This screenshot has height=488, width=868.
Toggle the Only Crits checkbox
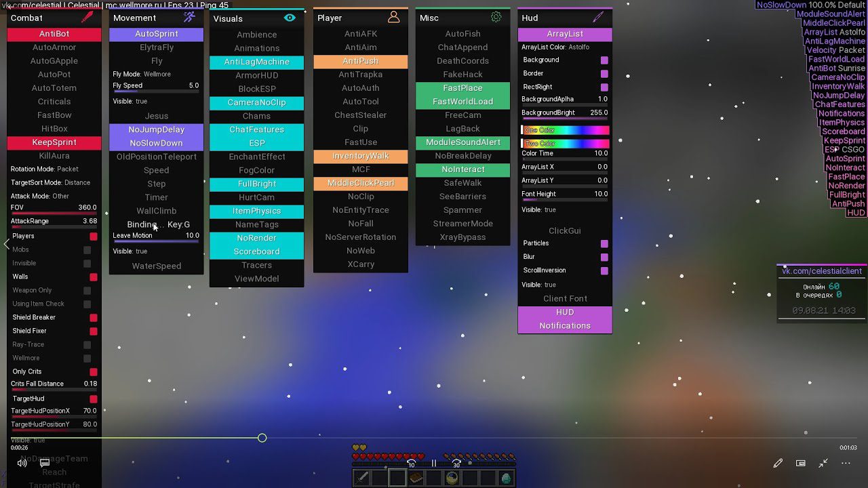coord(94,372)
